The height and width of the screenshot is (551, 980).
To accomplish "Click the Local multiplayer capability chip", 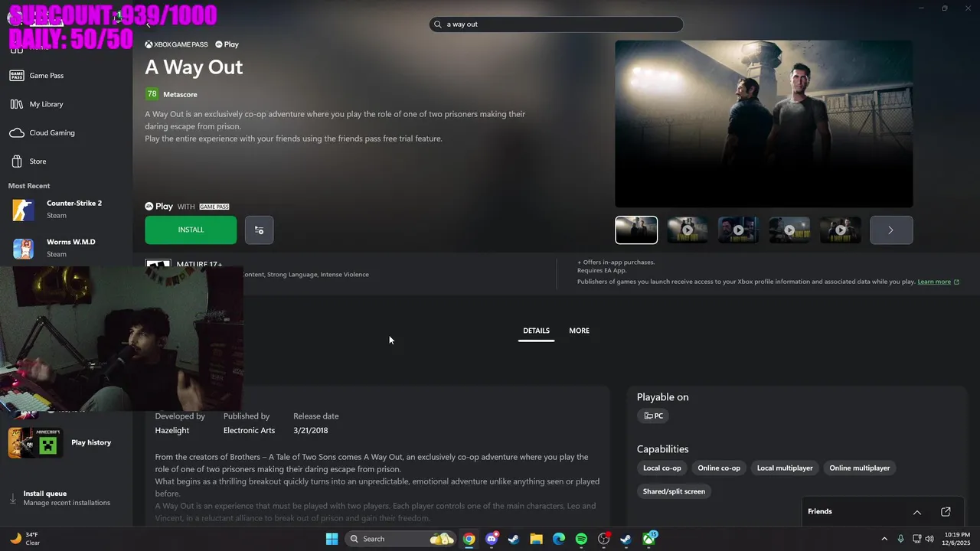I will pos(785,468).
